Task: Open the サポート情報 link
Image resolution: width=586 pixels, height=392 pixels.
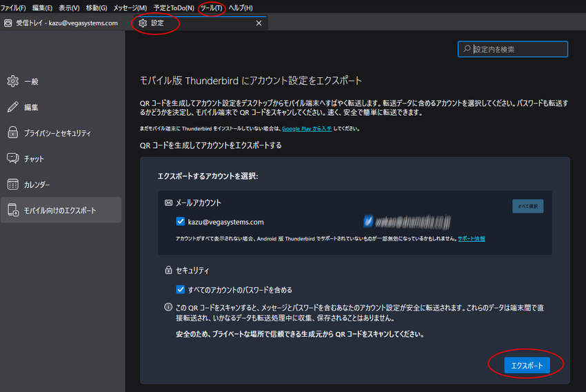Action: [472, 238]
